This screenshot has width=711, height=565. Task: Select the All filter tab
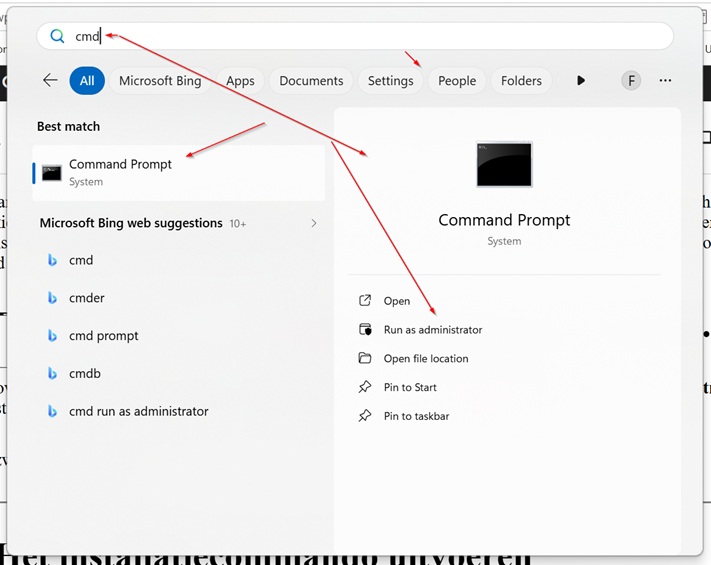pos(87,81)
